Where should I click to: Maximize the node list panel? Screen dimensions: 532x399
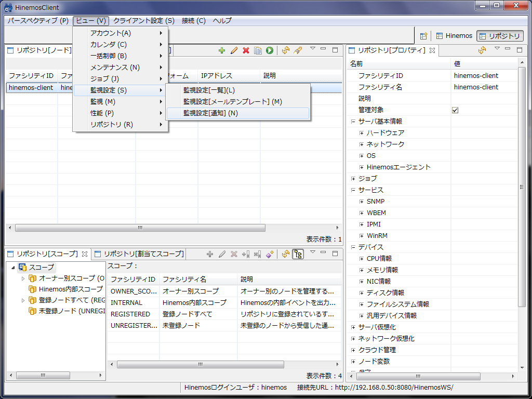[x=335, y=50]
